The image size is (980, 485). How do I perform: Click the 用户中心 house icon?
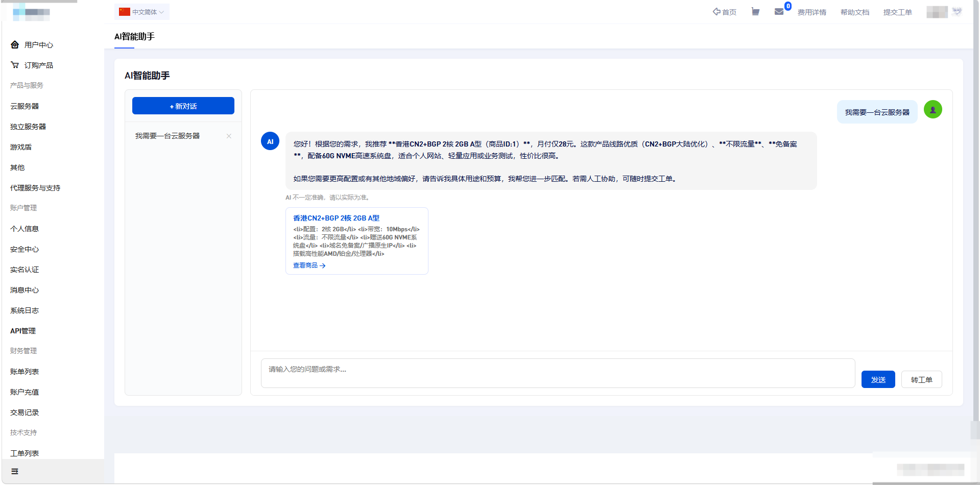point(15,45)
